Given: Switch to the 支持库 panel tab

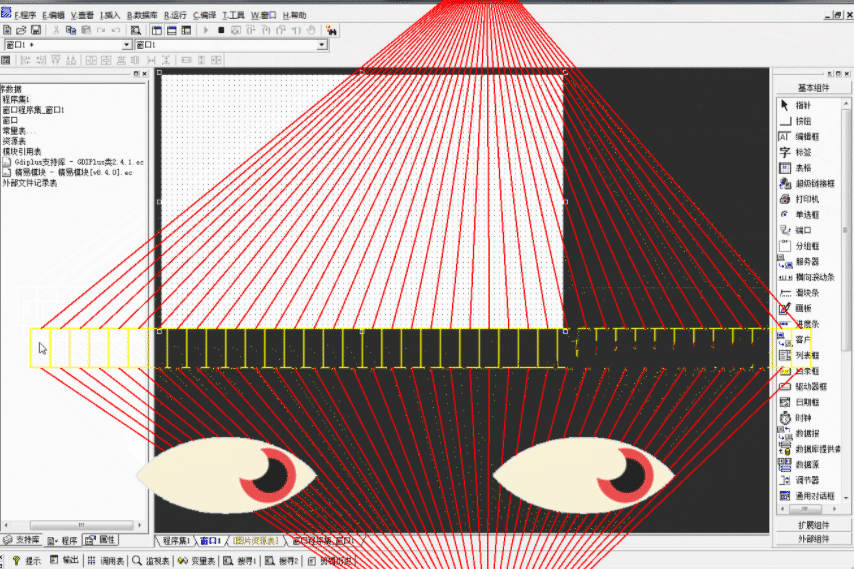Looking at the screenshot, I should pyautogui.click(x=22, y=540).
